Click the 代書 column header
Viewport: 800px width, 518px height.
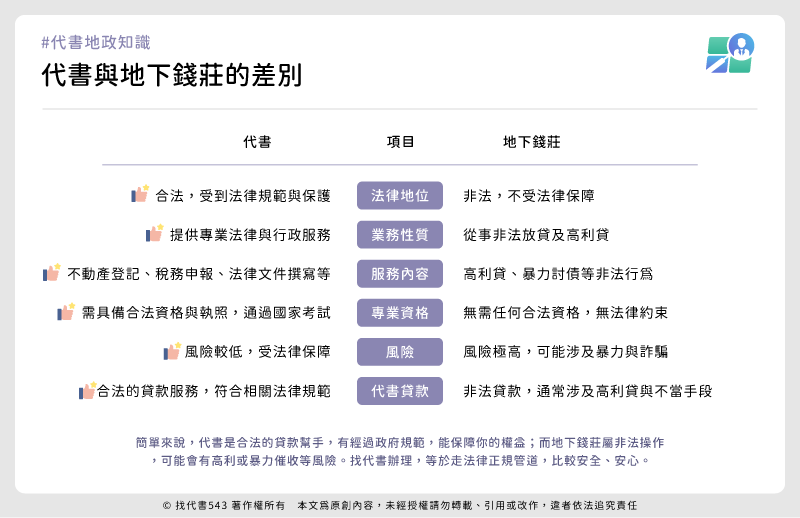[257, 142]
